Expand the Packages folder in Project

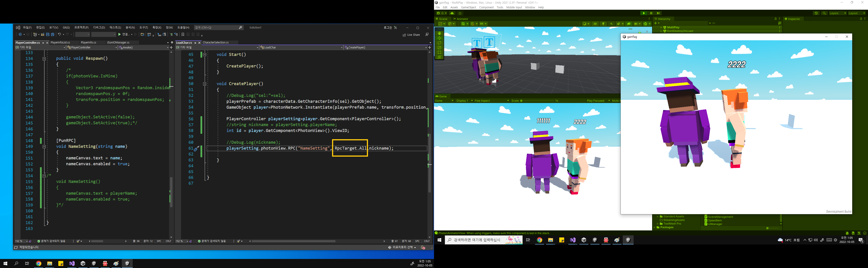click(x=655, y=227)
